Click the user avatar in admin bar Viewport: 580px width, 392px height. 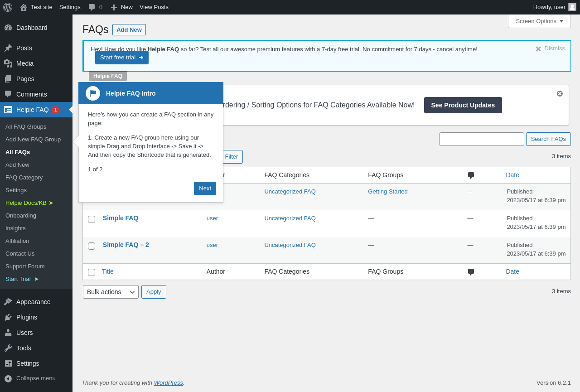tap(572, 7)
